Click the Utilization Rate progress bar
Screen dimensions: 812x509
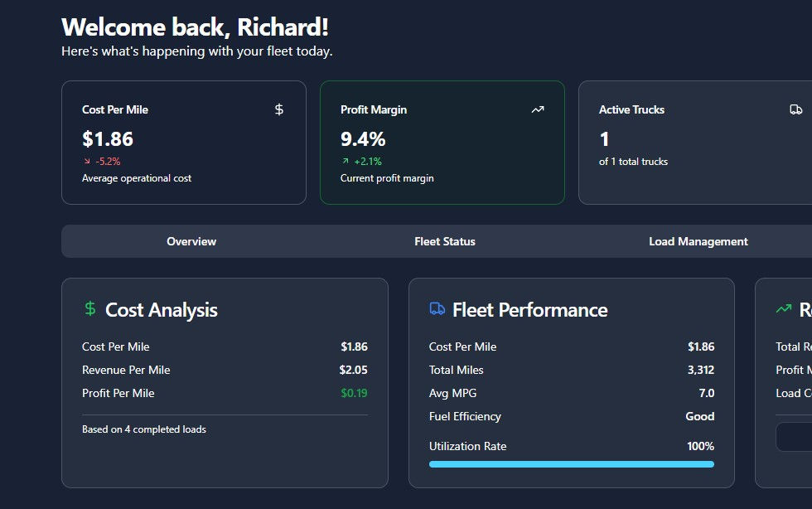coord(571,464)
